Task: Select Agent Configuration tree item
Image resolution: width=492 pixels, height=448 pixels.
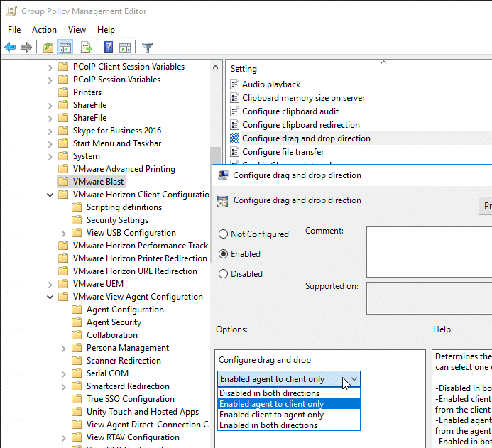Action: pos(125,310)
